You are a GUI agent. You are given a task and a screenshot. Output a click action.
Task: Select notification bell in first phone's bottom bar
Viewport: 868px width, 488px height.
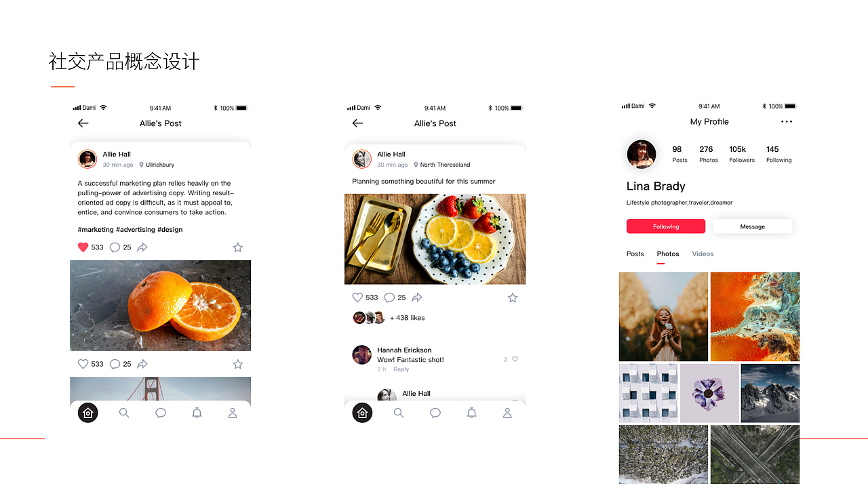(197, 413)
